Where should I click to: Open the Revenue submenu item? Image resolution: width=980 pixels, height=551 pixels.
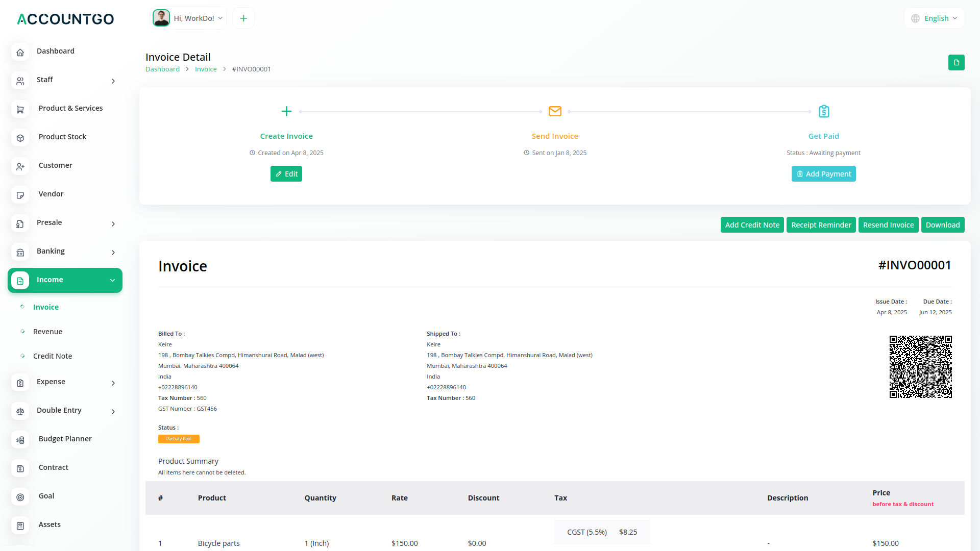47,332
